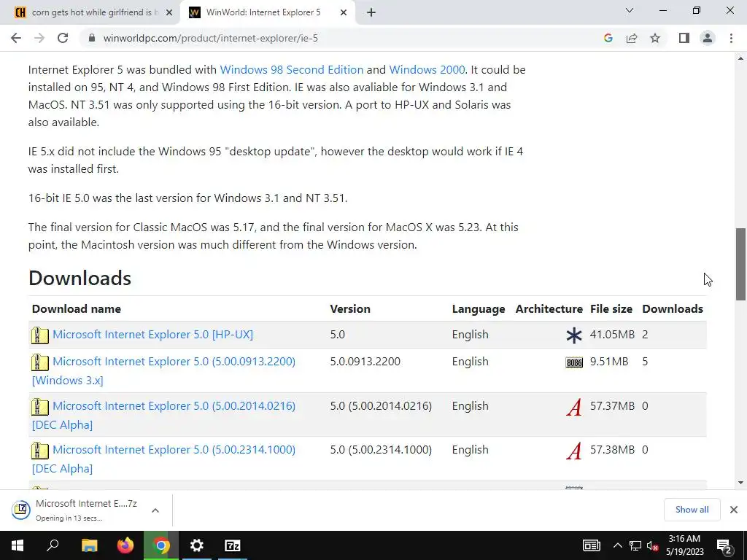Open IE 5.0 (5.00.2314.1000) DEC Alpha download
The image size is (747, 560).
[x=174, y=449]
